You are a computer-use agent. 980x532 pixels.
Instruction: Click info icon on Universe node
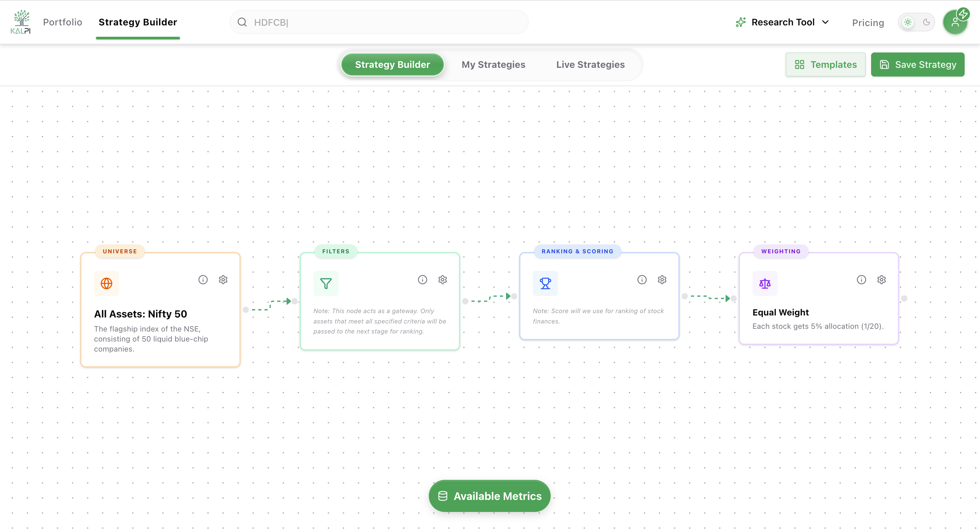tap(203, 280)
